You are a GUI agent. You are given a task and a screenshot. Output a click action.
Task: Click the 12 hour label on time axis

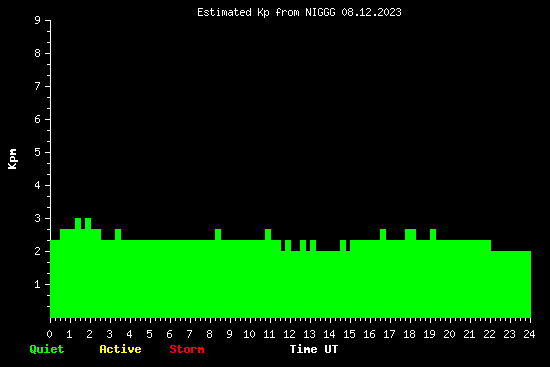(x=289, y=334)
